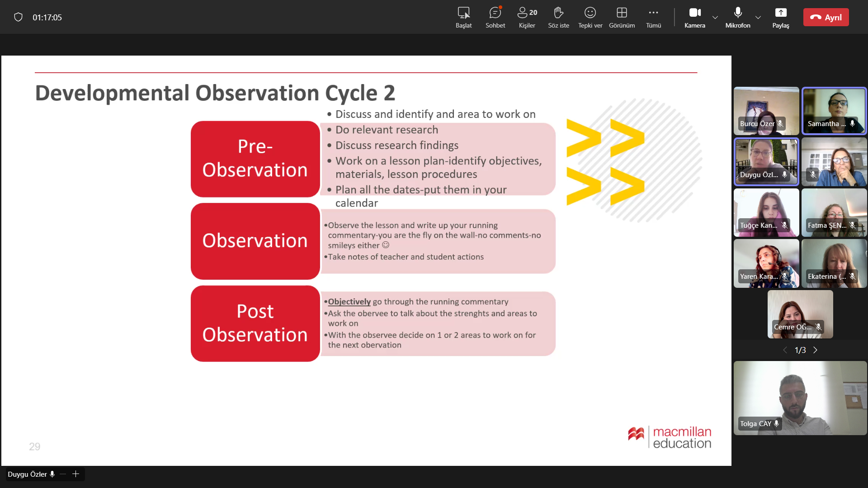Screen dimensions: 868x488
Task: Zoom in shared content with plus
Action: tap(76, 474)
